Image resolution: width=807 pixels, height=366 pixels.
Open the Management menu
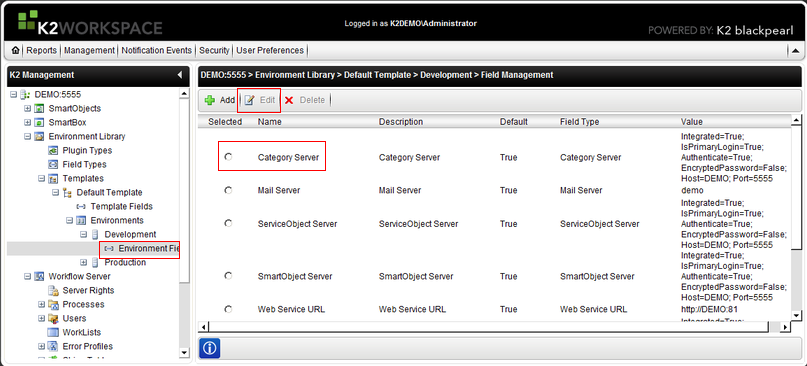tap(89, 50)
